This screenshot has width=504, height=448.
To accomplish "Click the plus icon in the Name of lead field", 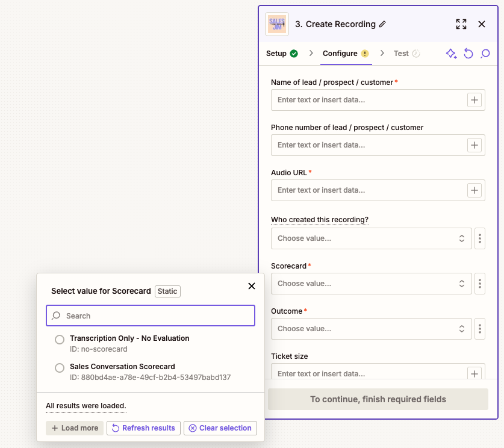I will (x=474, y=100).
